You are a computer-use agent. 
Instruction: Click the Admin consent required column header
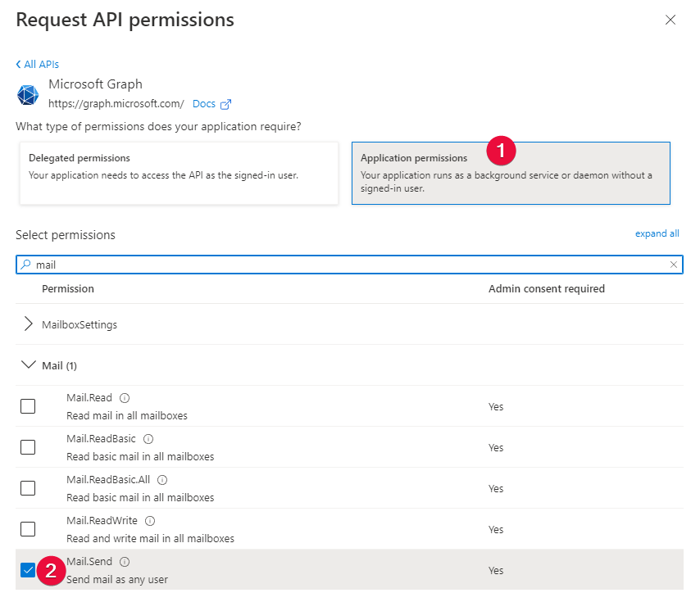pyautogui.click(x=547, y=288)
